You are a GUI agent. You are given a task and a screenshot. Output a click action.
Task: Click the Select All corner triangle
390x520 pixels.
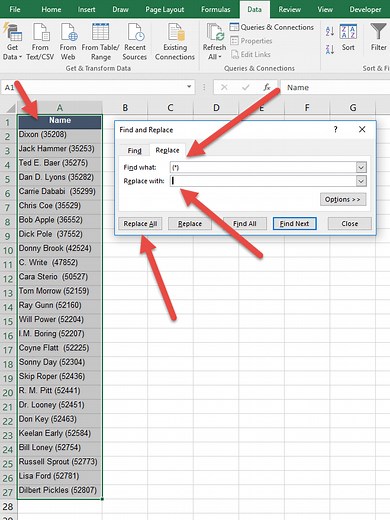click(x=11, y=108)
